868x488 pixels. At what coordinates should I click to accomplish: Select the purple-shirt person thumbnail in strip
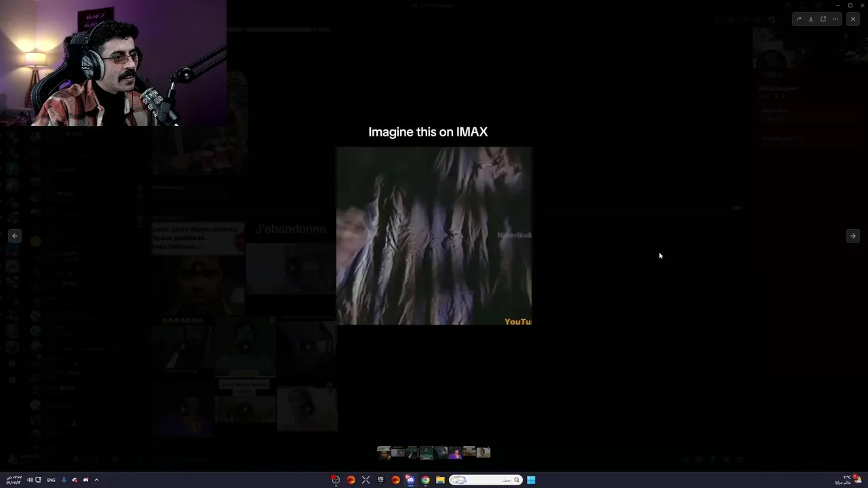[455, 453]
